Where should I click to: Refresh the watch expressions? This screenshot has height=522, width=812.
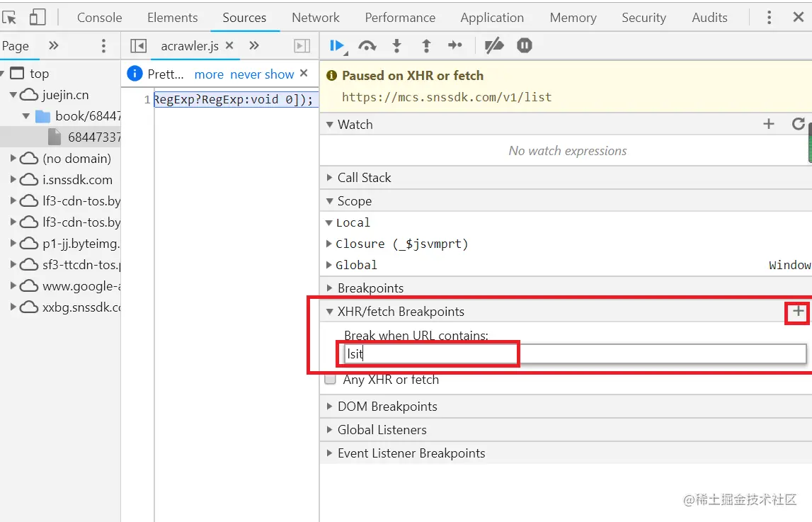(798, 124)
